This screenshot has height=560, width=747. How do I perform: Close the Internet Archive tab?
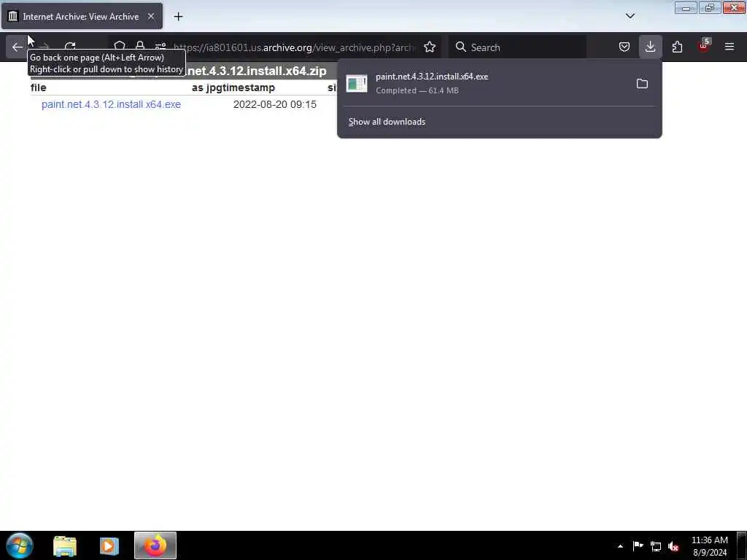click(x=151, y=16)
